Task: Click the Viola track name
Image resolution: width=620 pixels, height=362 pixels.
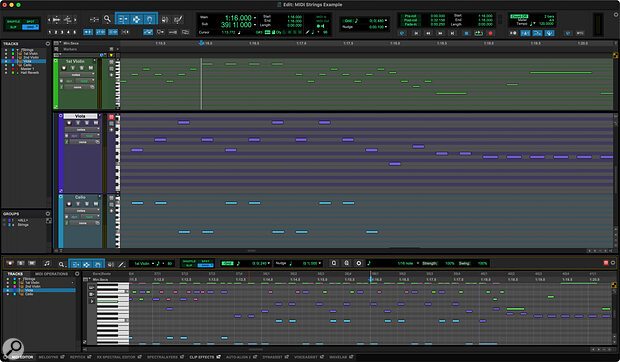Action: [80, 116]
